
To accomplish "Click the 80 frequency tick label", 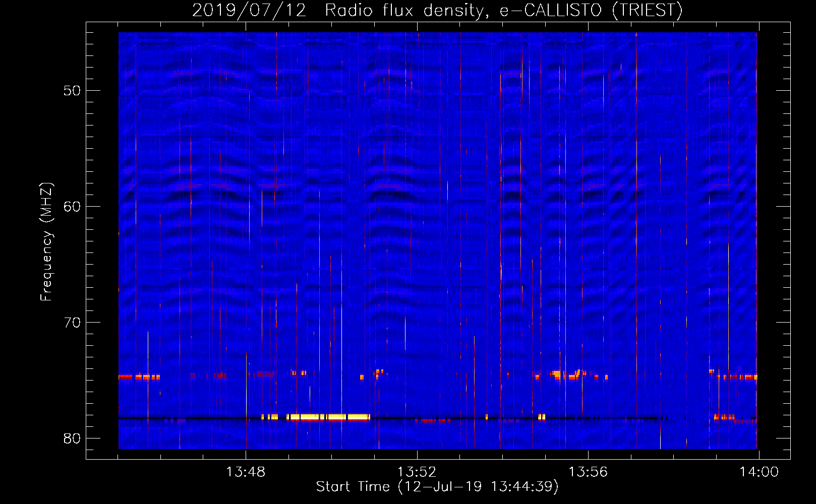I will click(x=72, y=438).
